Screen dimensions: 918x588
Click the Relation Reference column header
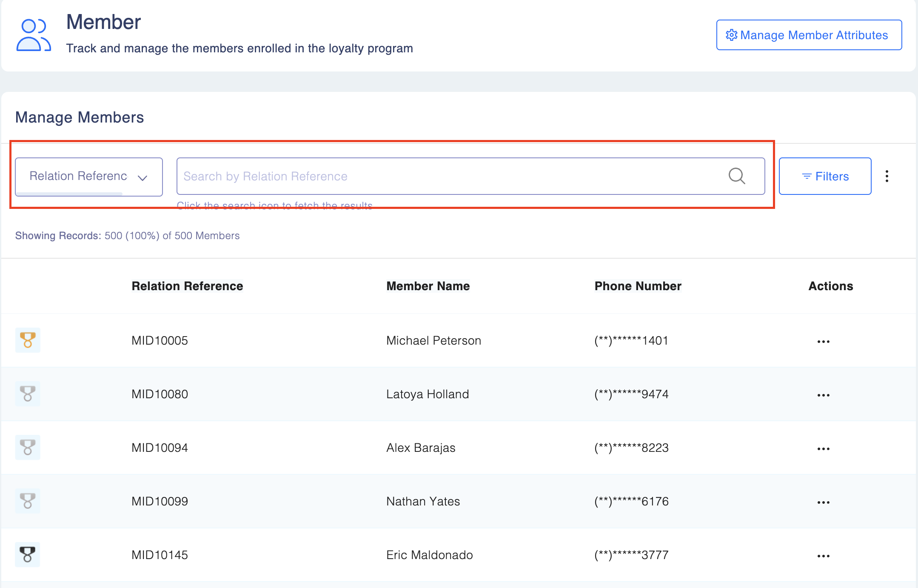coord(187,286)
